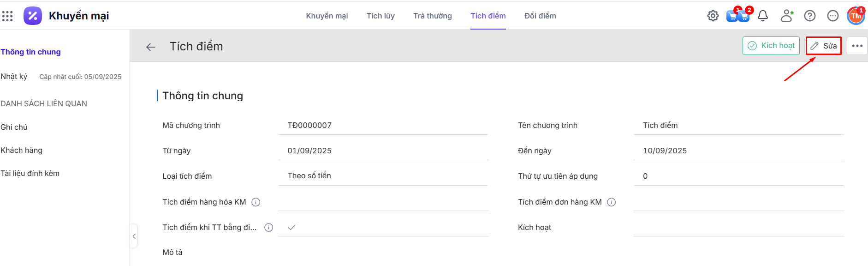Open help question mark icon

coord(809,16)
